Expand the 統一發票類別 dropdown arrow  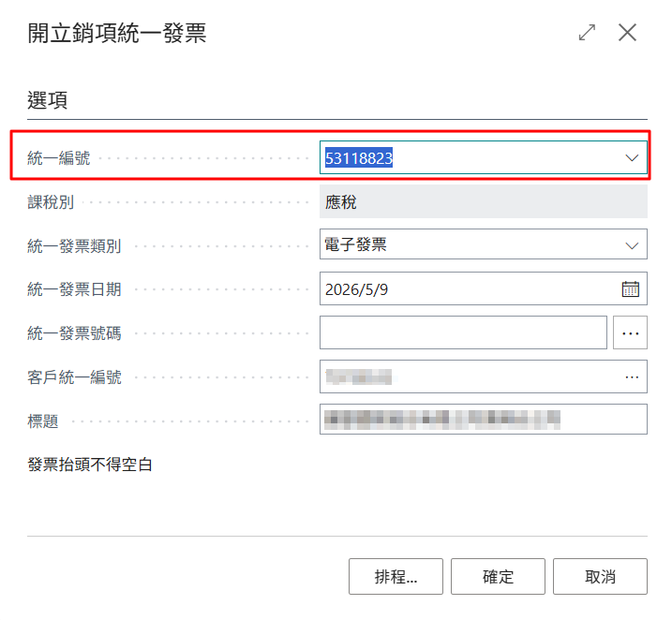coord(632,245)
